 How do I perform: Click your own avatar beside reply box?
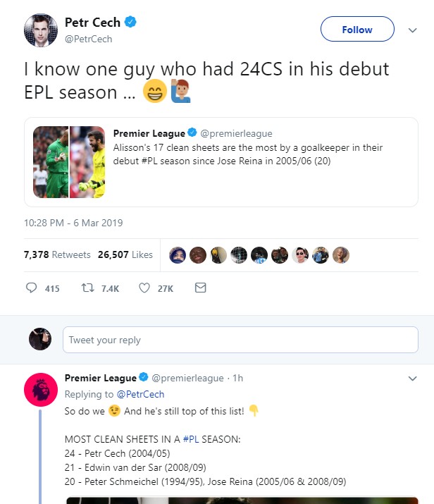pos(40,339)
